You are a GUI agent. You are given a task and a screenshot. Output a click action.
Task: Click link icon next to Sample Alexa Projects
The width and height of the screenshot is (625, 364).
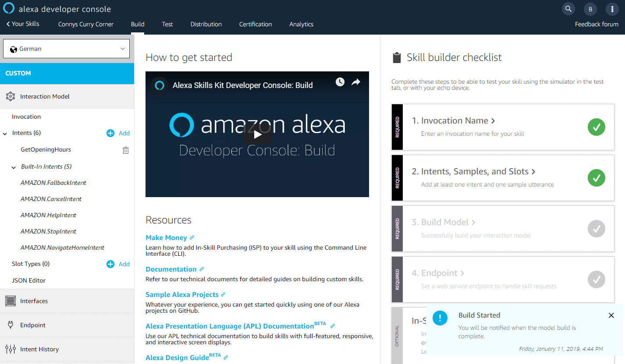point(223,294)
